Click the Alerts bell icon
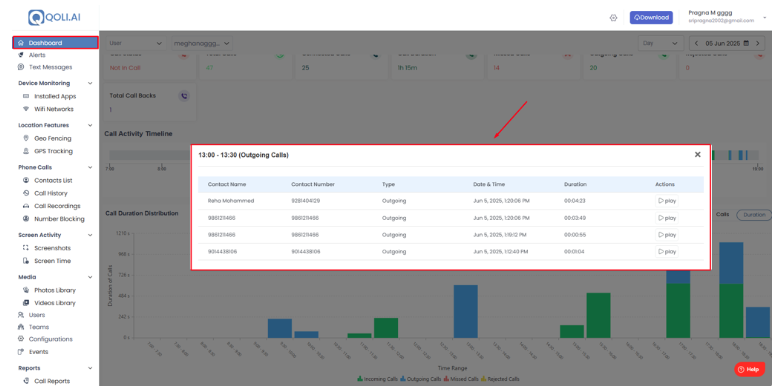 [x=21, y=55]
